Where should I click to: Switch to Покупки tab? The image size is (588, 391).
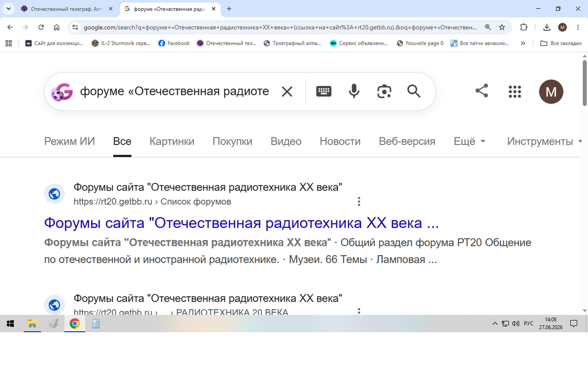click(x=232, y=141)
